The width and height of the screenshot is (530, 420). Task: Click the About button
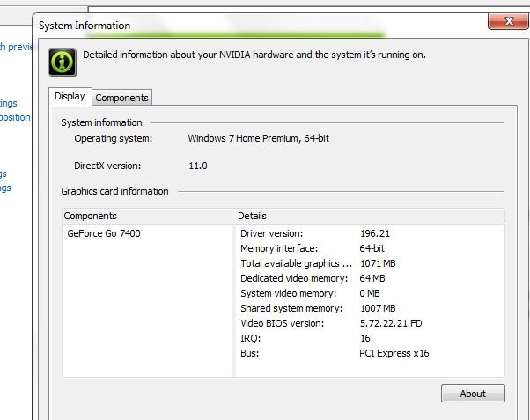(x=473, y=394)
